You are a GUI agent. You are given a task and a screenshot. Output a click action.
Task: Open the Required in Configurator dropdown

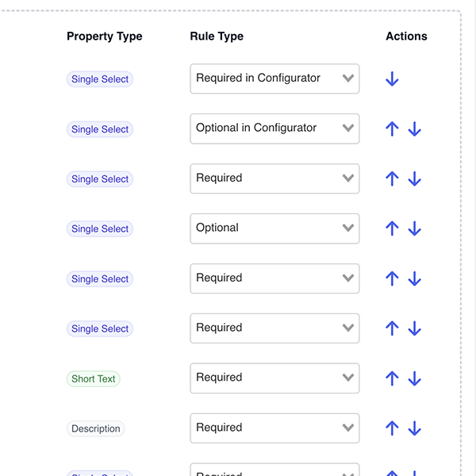(274, 79)
